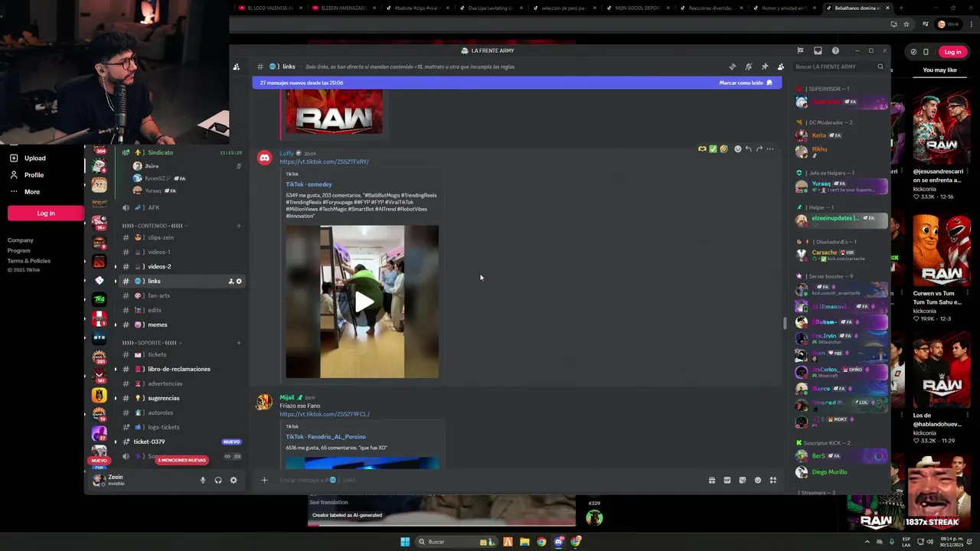Open vt.tiktok.com link in Luffy's message
The height and width of the screenshot is (551, 980).
point(324,161)
